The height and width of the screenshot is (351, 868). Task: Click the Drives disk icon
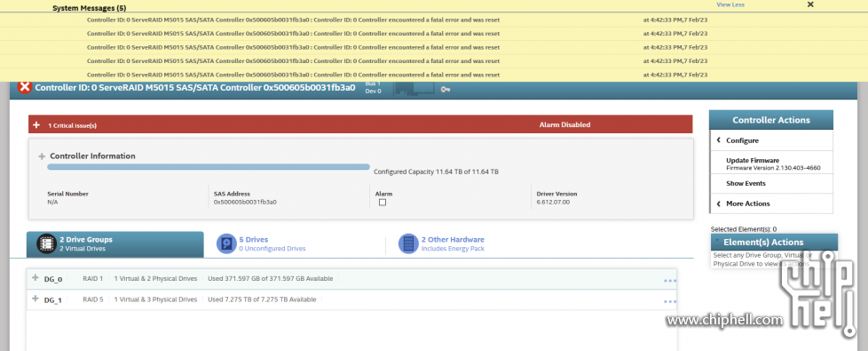226,244
